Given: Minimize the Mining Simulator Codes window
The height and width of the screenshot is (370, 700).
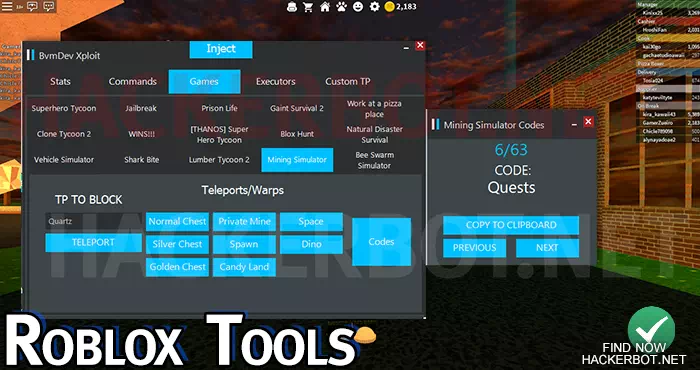Looking at the screenshot, I should click(x=574, y=125).
